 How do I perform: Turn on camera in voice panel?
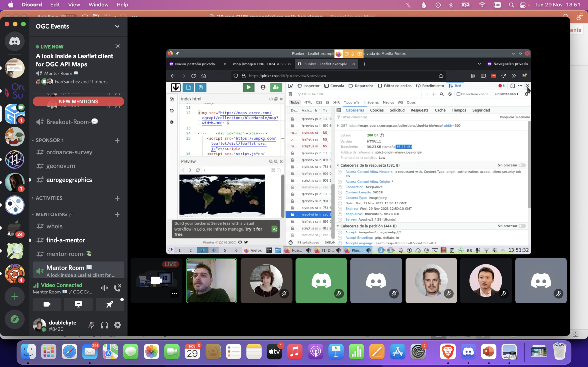[47, 304]
